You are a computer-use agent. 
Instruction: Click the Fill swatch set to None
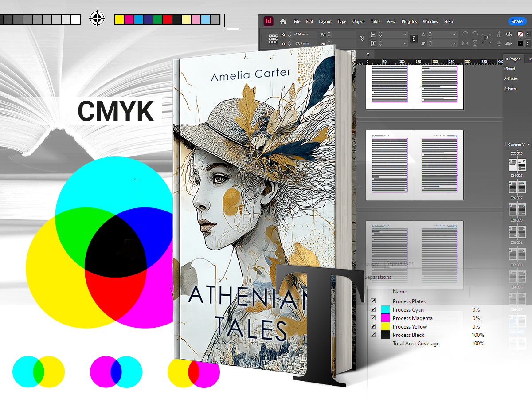point(520,34)
